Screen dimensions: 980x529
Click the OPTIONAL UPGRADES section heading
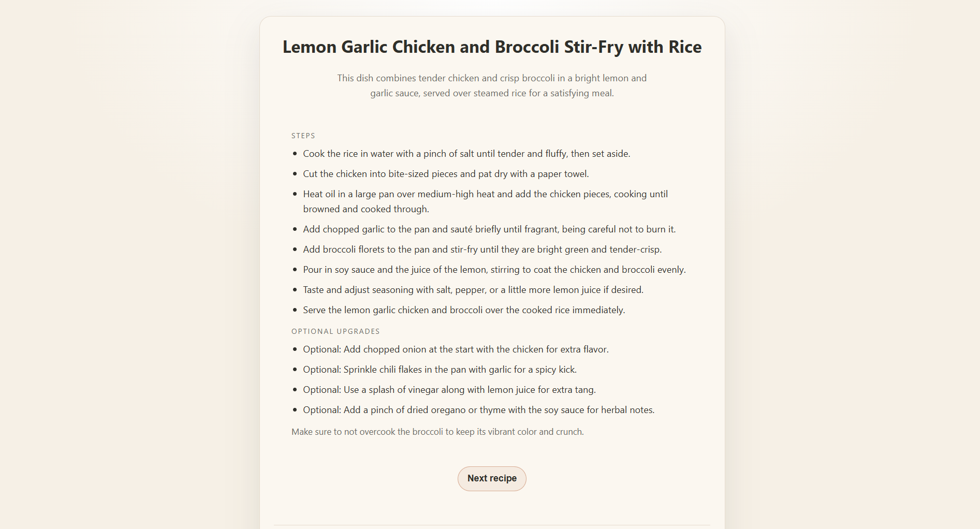[x=335, y=331]
